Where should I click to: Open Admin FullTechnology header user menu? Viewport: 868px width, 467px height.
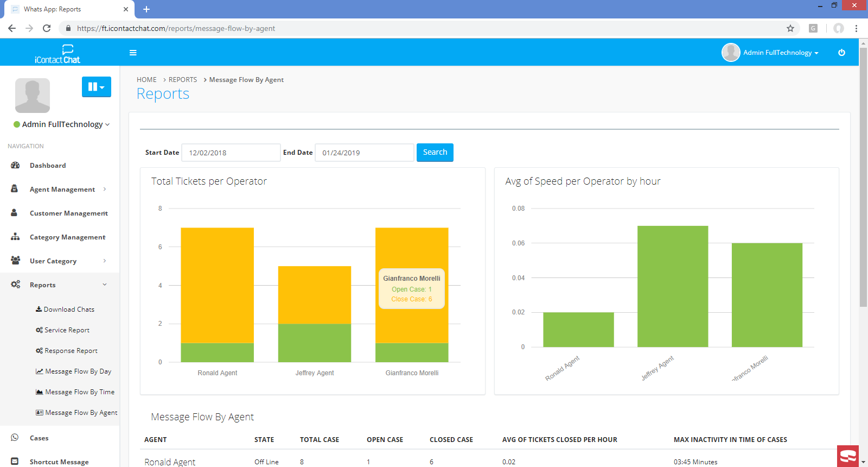click(781, 53)
